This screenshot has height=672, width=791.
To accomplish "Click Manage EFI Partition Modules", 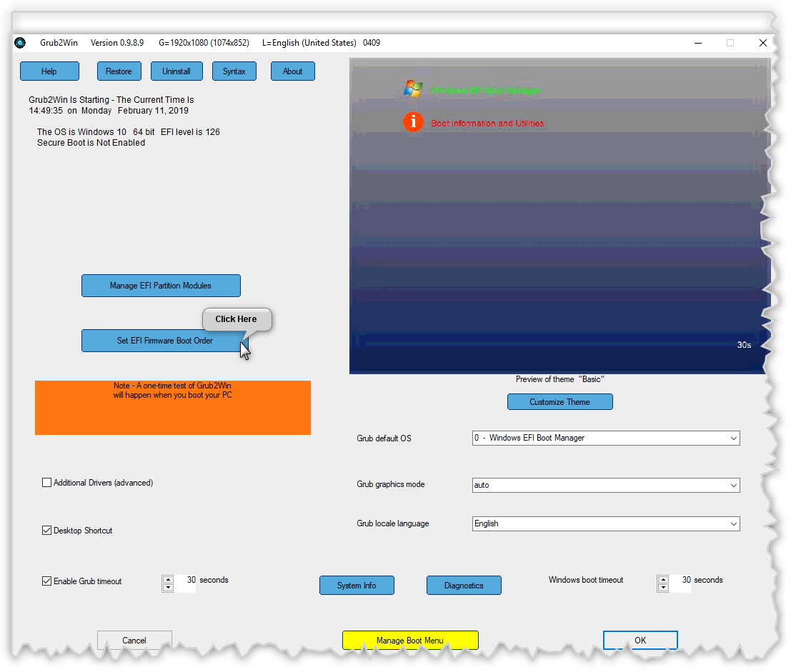I will (x=161, y=286).
